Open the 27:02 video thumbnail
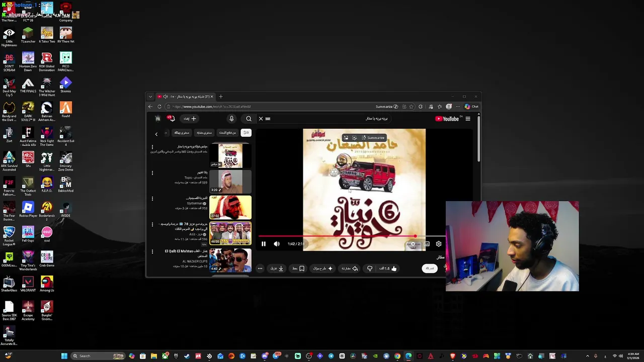This screenshot has width=644, height=362. coord(230,207)
